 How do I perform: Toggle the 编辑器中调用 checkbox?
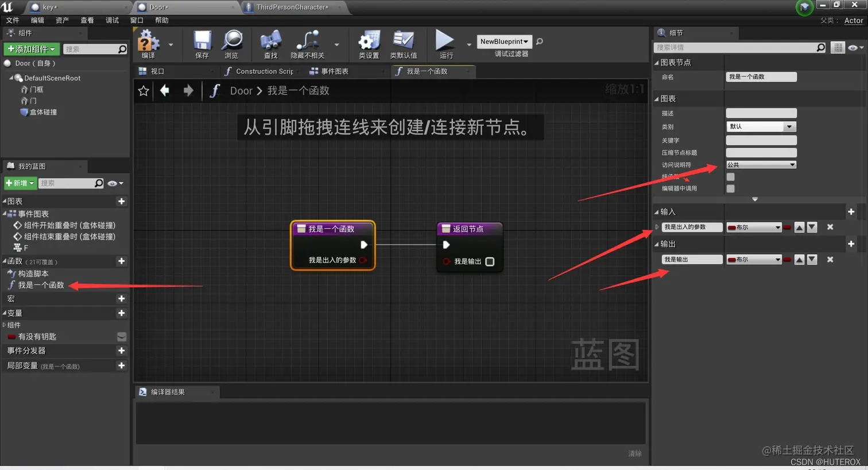pos(730,188)
